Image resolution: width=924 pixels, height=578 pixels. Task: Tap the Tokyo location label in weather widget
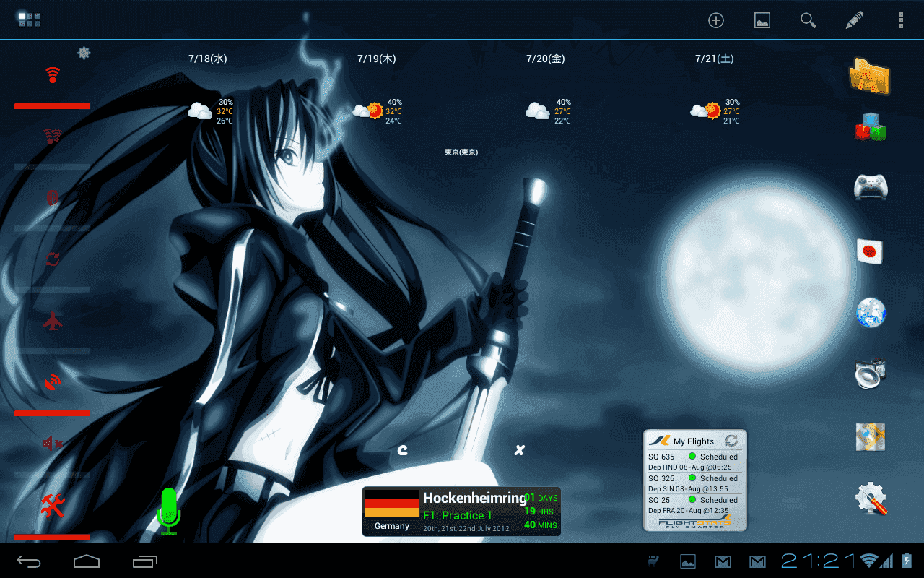pos(461,152)
